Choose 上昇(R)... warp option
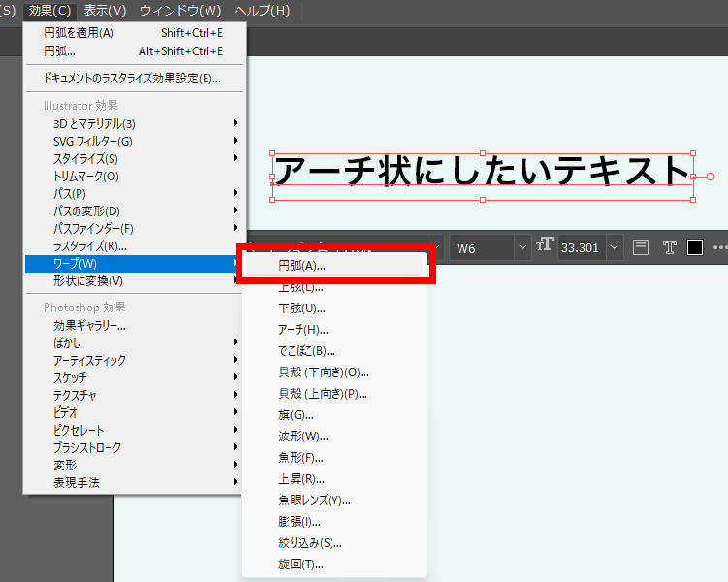The width and height of the screenshot is (728, 582). [x=334, y=479]
